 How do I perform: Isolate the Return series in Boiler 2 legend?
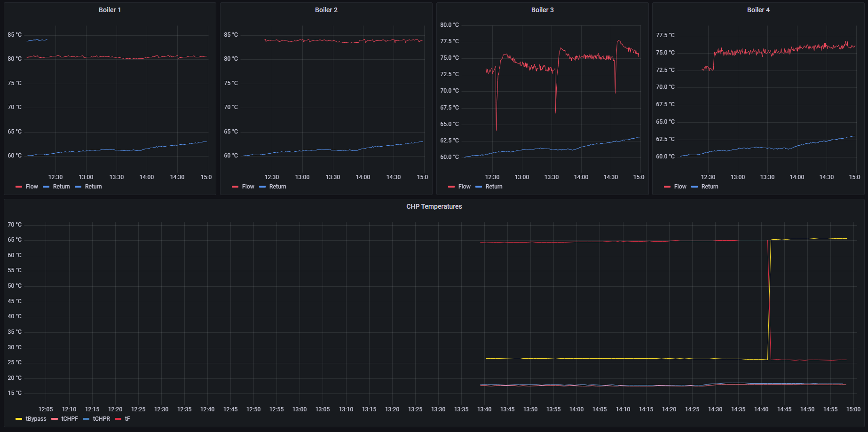(x=277, y=187)
